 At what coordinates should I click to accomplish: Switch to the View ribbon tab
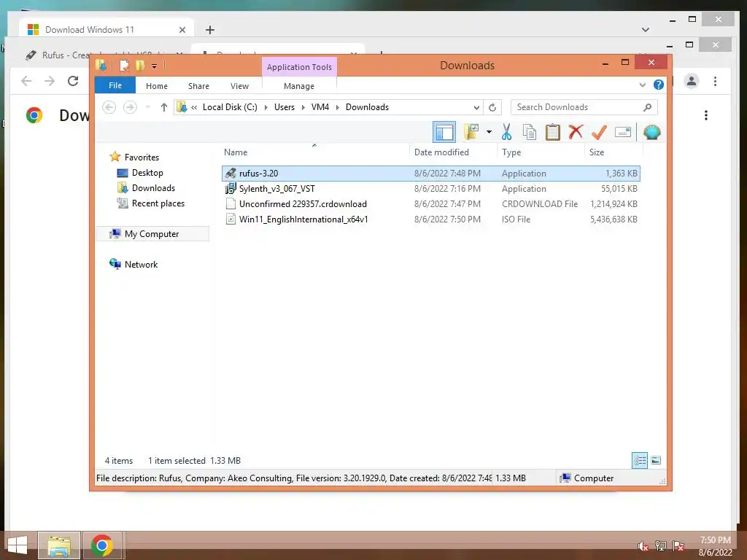pyautogui.click(x=239, y=86)
